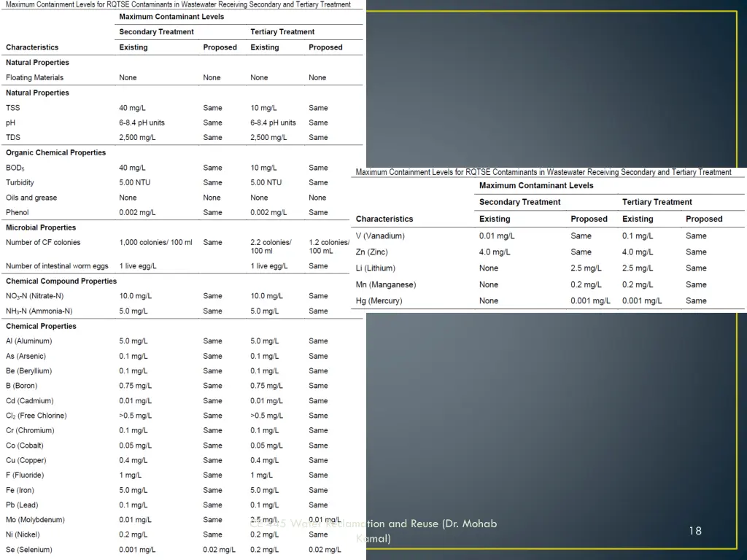Viewport: 747px width, 560px height.
Task: Click the 'Phenol' row label
Action: click(18, 212)
